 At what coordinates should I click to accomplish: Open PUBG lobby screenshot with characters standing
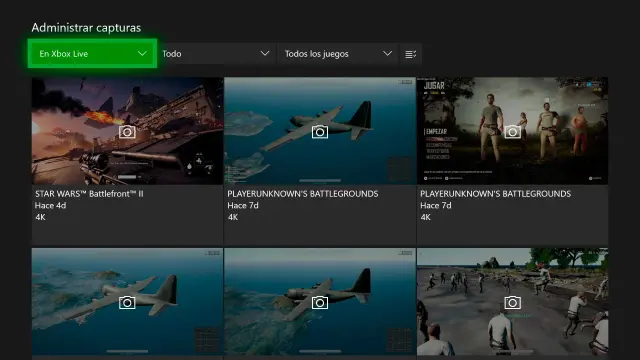click(513, 131)
